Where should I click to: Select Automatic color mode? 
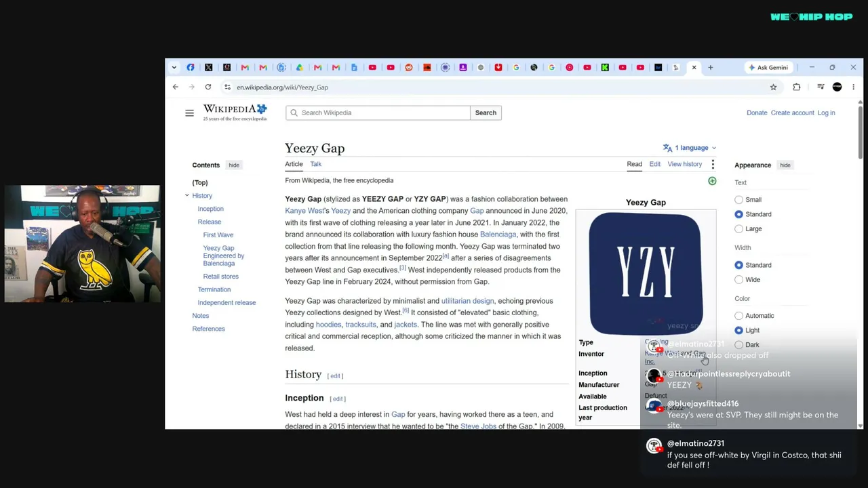tap(738, 316)
